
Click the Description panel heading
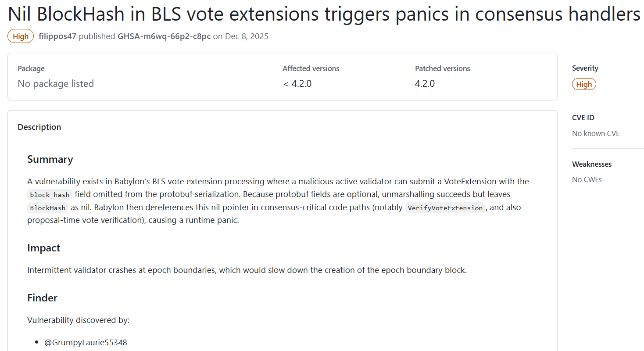coord(39,127)
